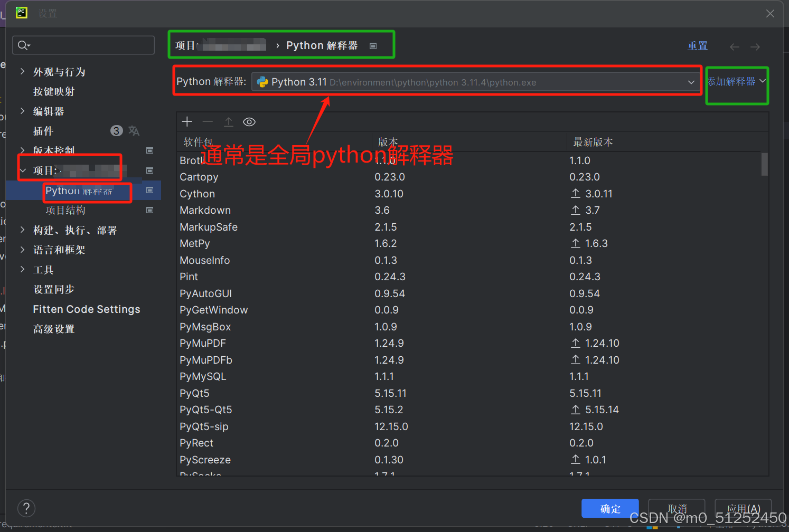
Task: Select the PyMySQL package row
Action: point(469,376)
